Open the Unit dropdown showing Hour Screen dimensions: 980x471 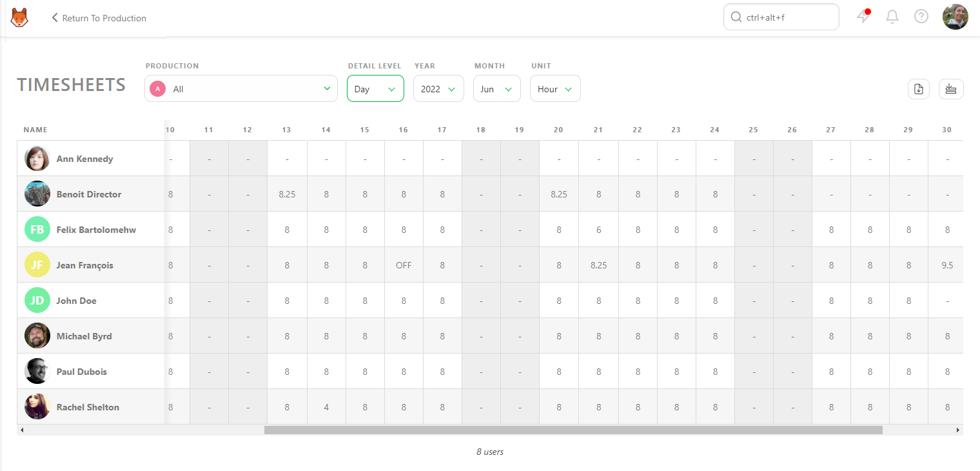click(555, 88)
